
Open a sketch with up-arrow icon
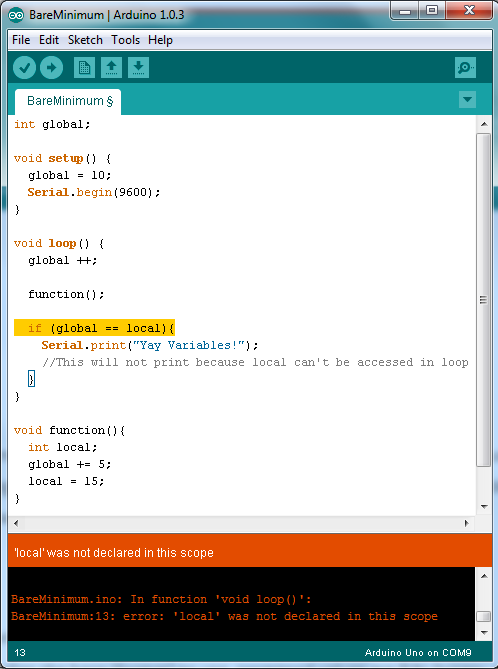(111, 67)
